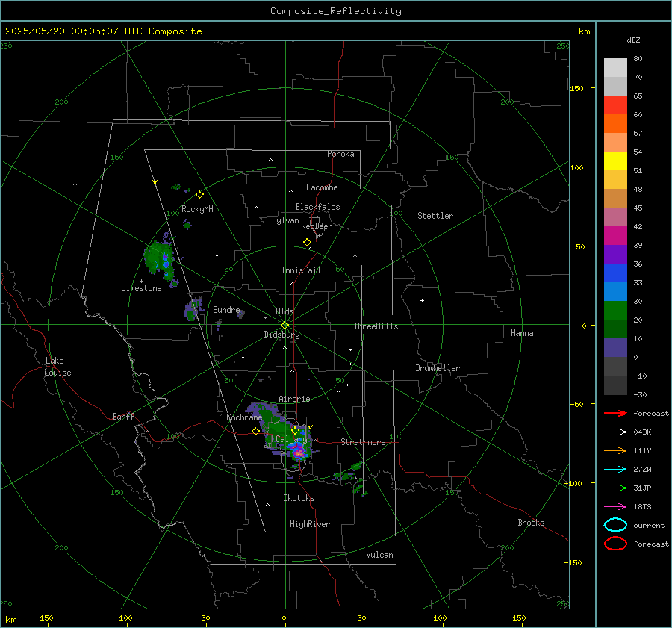Viewport: 672px width, 628px height.
Task: Select the orange 111V arrow icon
Action: (615, 450)
